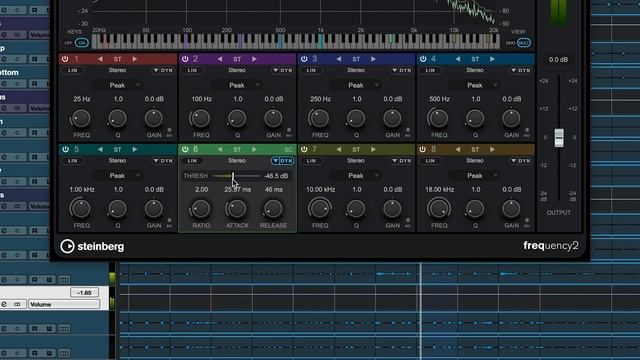Screen dimensions: 640x360
Task: Toggle band 7 power icon
Action: [x=304, y=149]
